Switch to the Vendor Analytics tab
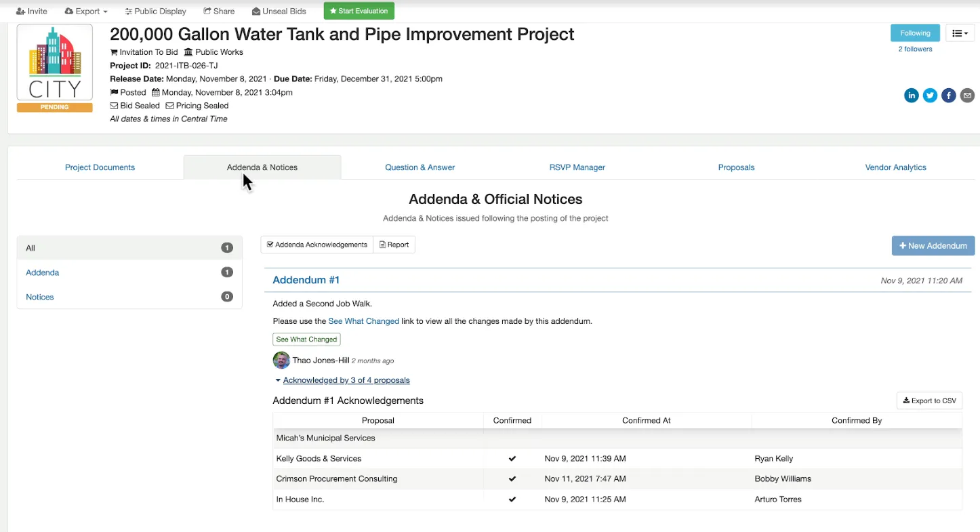This screenshot has height=532, width=980. tap(895, 167)
